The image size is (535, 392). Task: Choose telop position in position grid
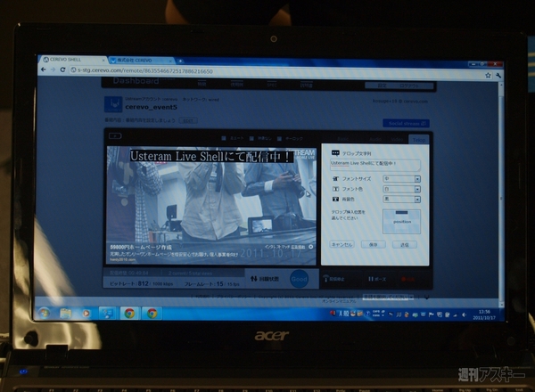point(401,222)
